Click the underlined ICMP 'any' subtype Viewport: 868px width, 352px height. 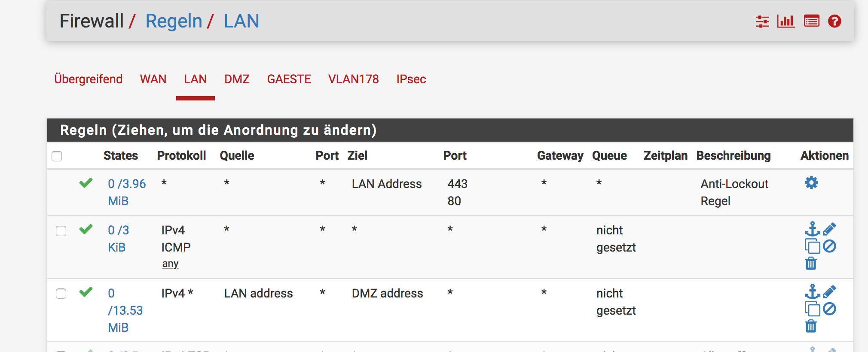[x=170, y=264]
